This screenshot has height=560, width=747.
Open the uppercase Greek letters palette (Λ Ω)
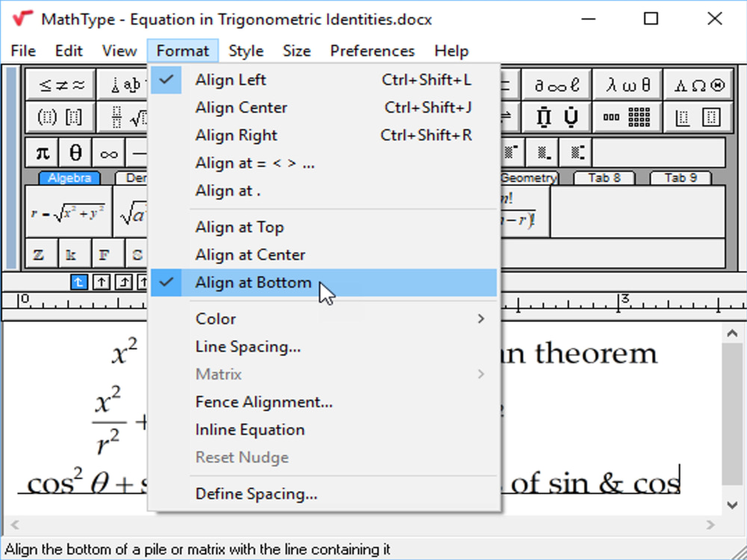click(x=698, y=85)
